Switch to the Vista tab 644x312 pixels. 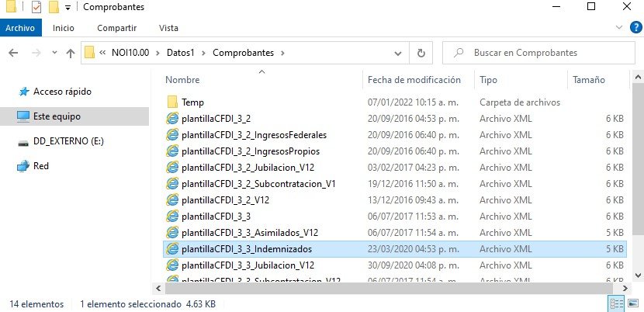click(168, 28)
